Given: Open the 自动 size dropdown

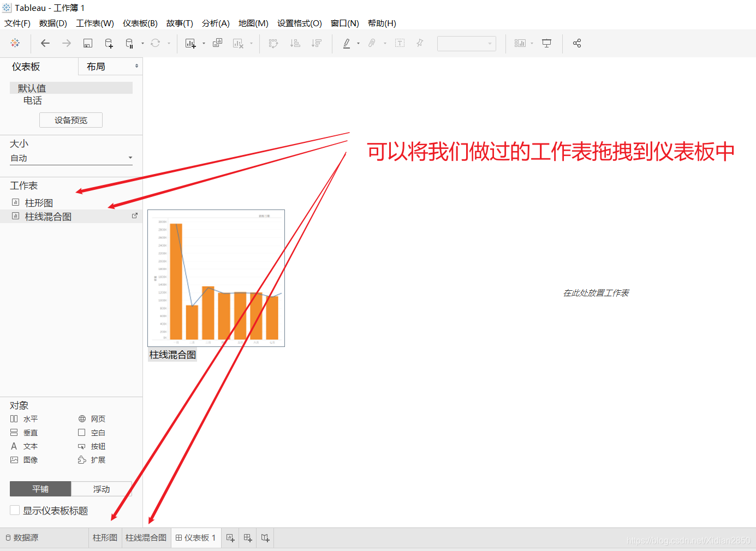Looking at the screenshot, I should [x=71, y=158].
